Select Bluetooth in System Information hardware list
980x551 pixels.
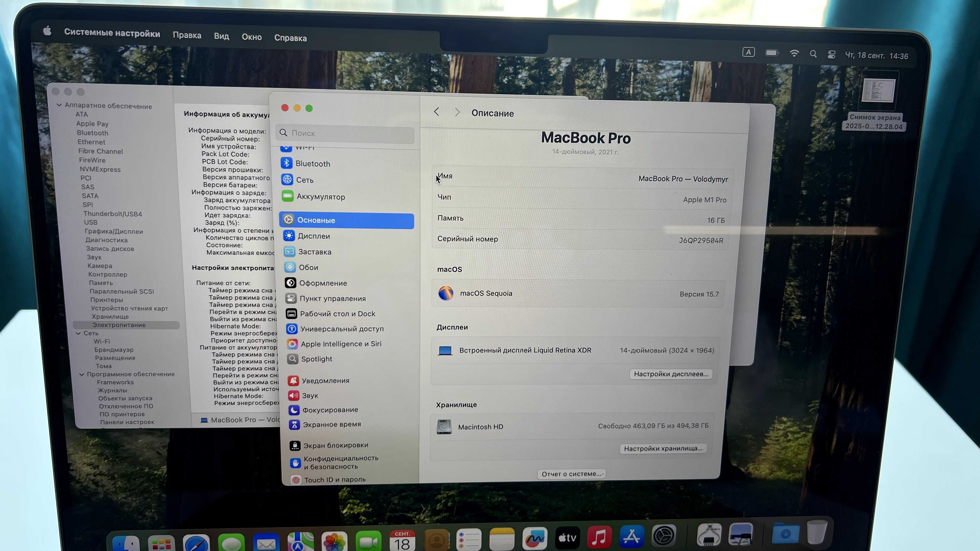click(x=92, y=133)
